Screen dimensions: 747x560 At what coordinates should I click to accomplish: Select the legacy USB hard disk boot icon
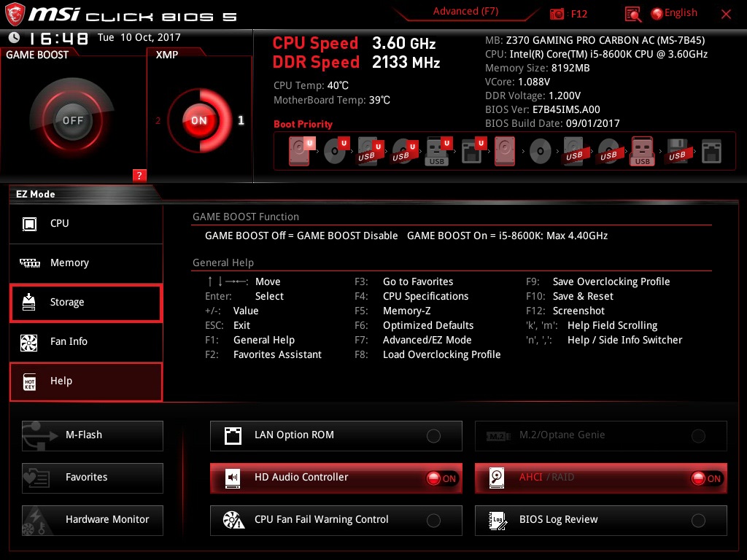(574, 151)
